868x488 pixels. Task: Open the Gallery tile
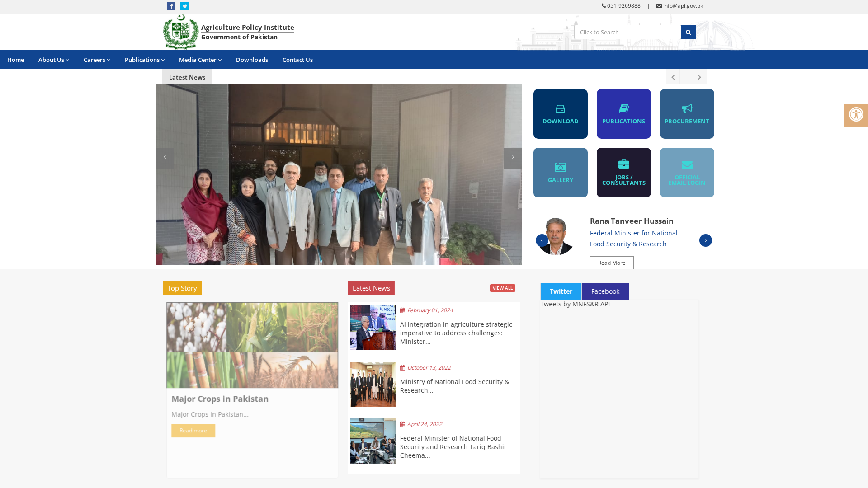pos(561,173)
